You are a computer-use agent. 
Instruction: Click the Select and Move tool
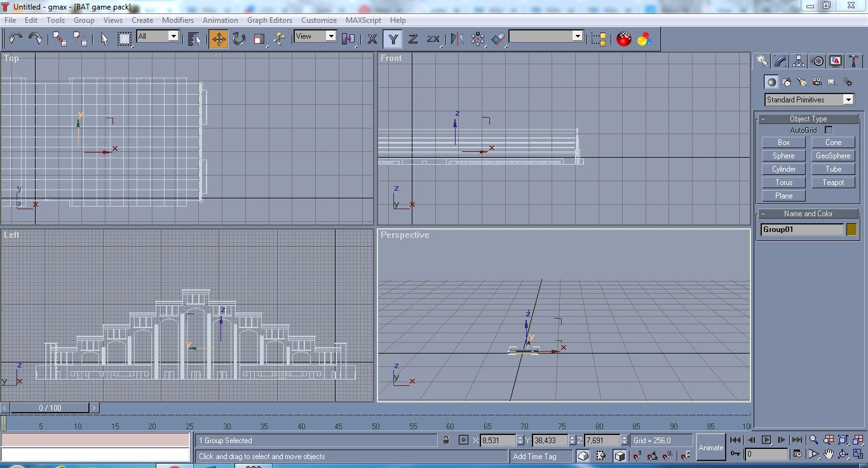tap(219, 39)
